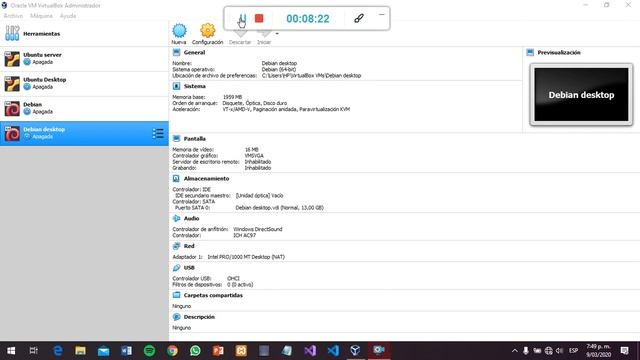Click the Carpetas compartidas section header
The height and width of the screenshot is (360, 640).
213,295
